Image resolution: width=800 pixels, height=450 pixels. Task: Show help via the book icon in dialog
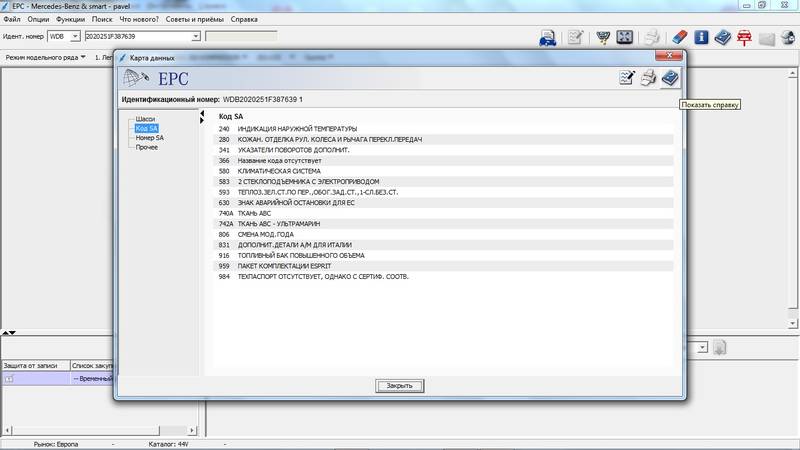point(670,78)
